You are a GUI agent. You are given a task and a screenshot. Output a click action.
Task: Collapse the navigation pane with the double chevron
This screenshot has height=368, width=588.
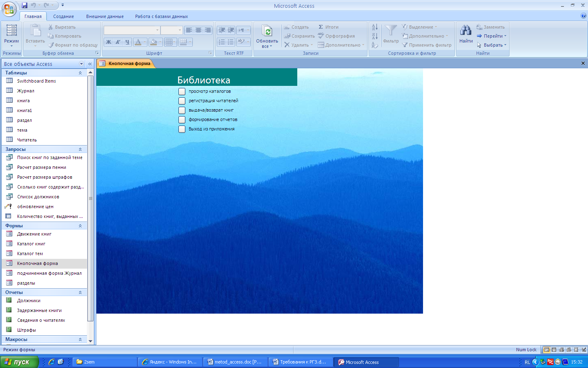point(90,64)
